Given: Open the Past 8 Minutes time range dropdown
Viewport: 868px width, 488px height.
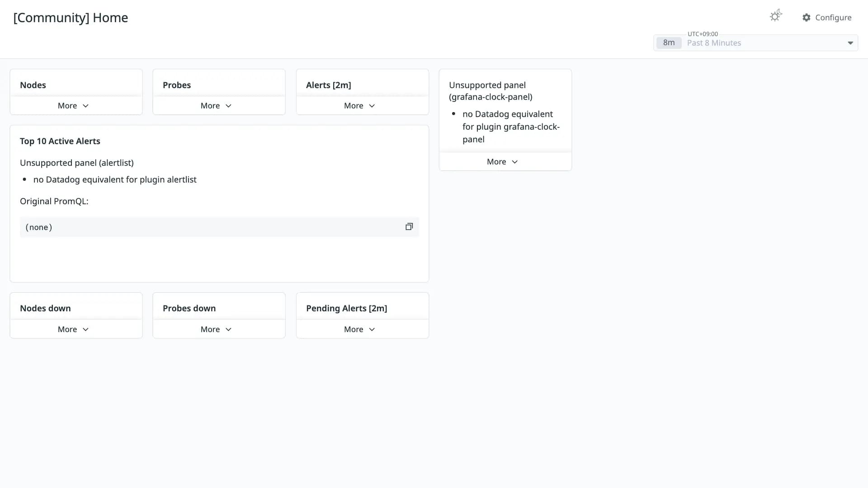Looking at the screenshot, I should tap(755, 43).
